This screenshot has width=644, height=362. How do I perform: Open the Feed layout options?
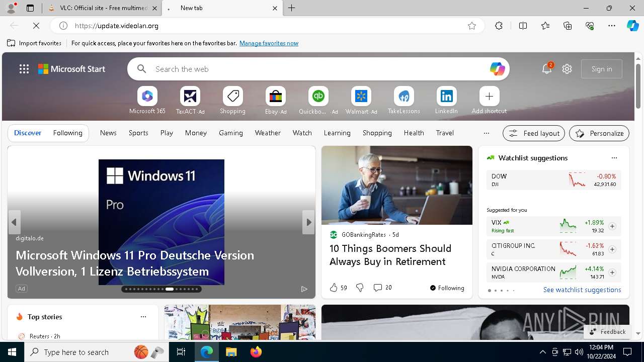(534, 133)
